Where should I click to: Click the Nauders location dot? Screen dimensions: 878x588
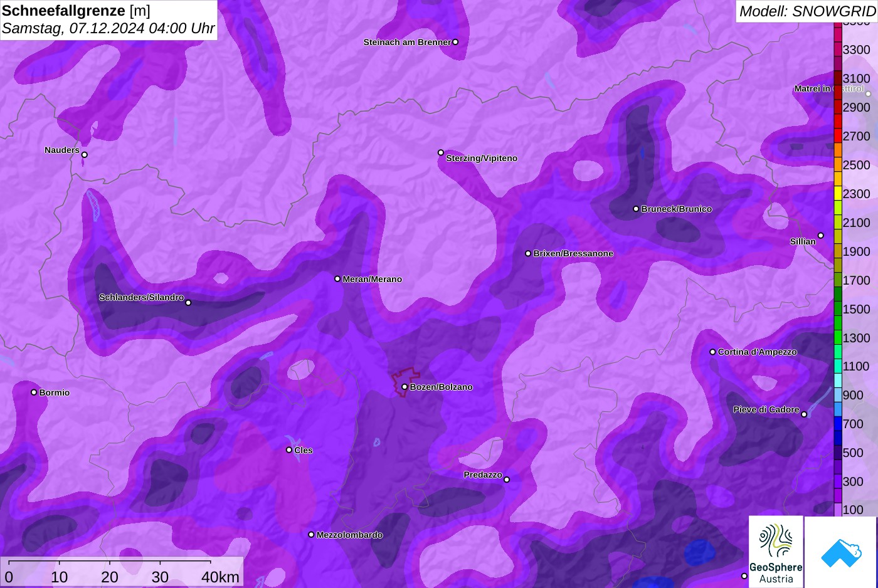click(x=85, y=155)
